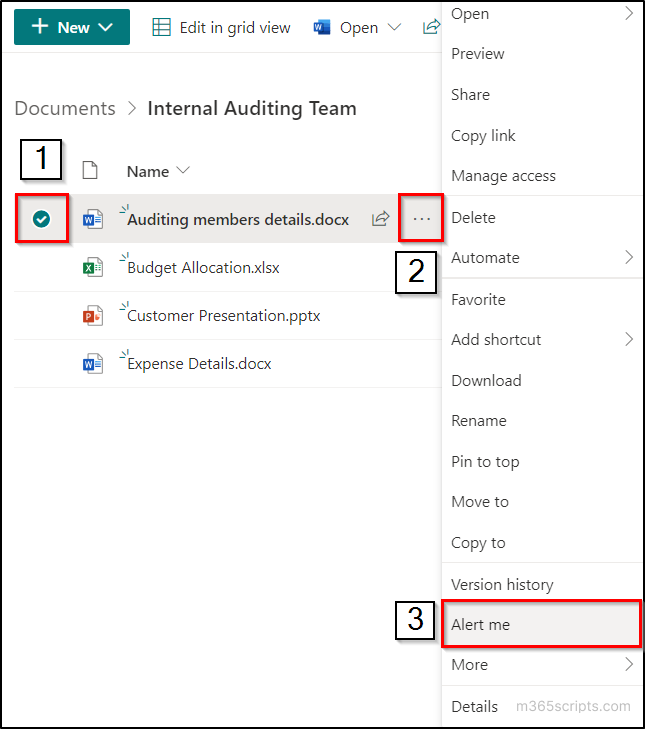Screen dimensions: 645x729
Task: Open Auditing members details.docx
Action: (x=238, y=219)
